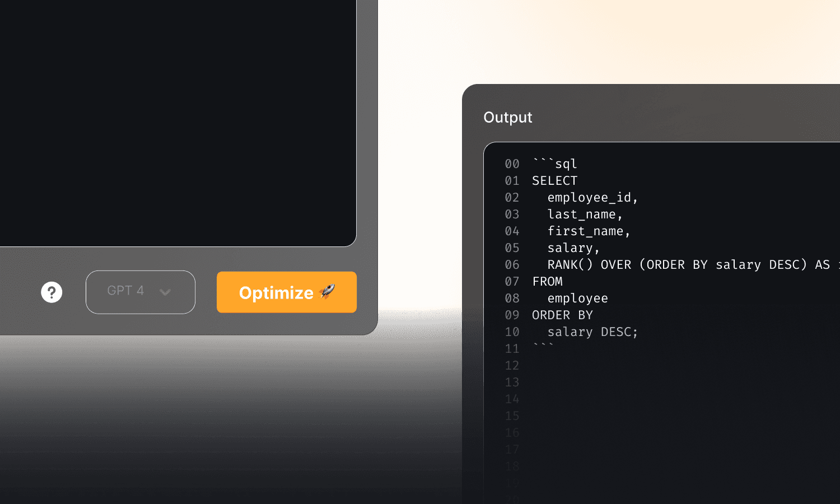Click inside the dark input code area
840x504 pixels.
178,123
